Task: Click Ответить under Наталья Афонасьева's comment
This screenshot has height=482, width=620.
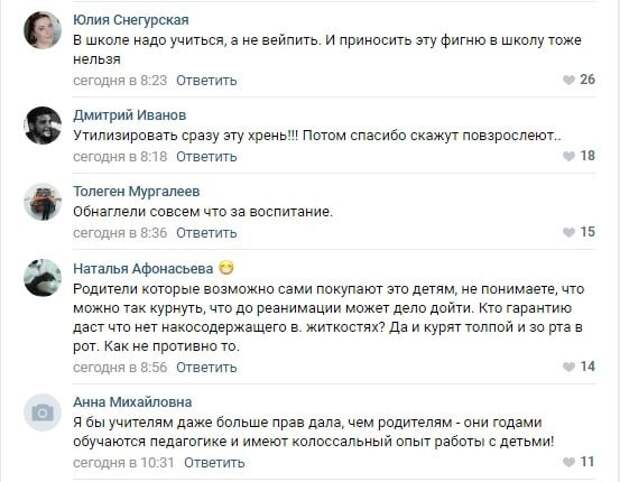Action: click(x=206, y=367)
